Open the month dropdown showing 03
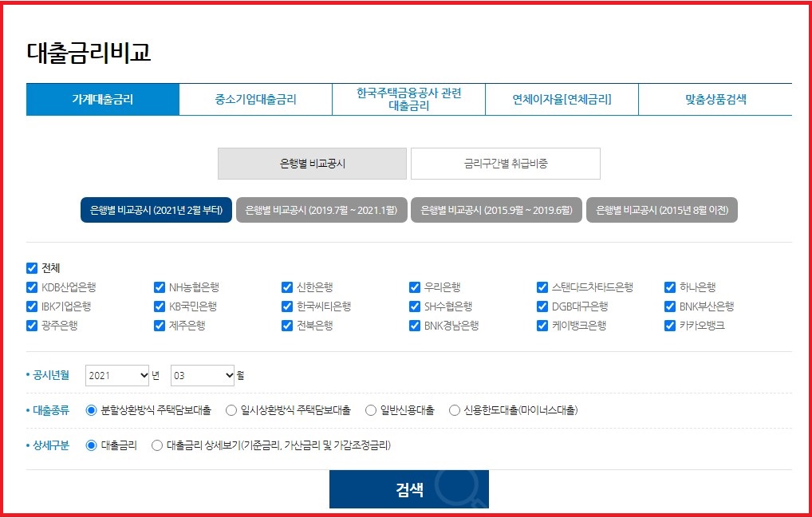 [203, 376]
